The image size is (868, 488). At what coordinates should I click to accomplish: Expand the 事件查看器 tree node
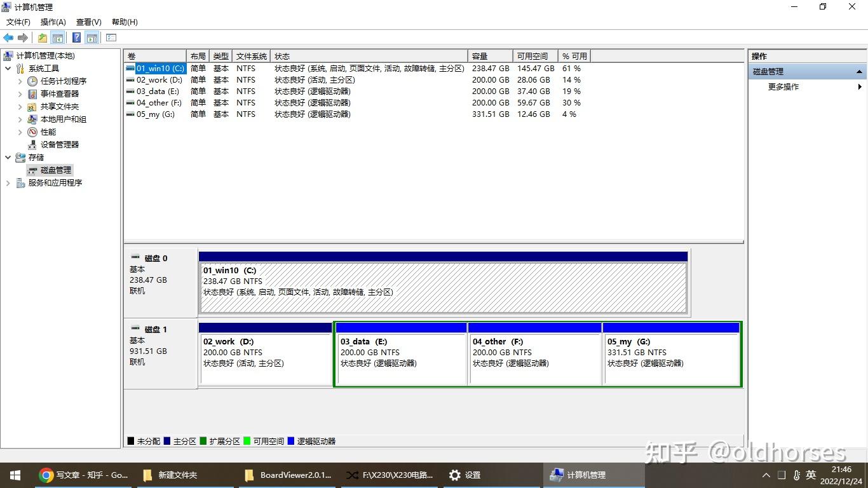pos(20,93)
